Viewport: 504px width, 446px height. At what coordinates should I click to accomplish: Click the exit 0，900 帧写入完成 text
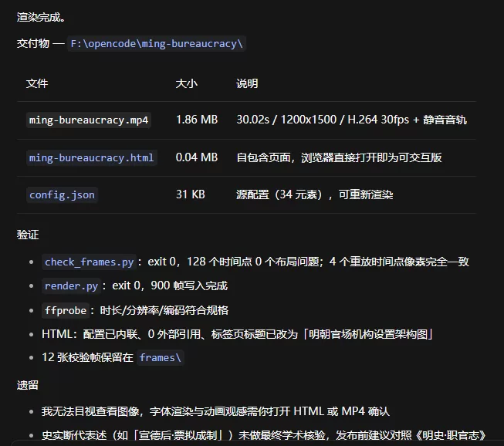(x=170, y=286)
